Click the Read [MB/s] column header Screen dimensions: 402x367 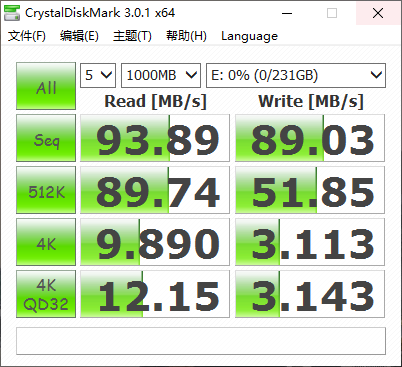(155, 101)
